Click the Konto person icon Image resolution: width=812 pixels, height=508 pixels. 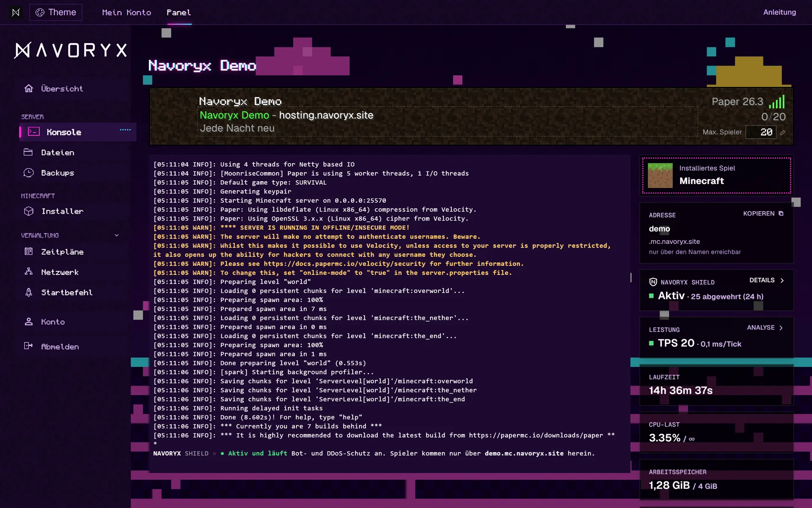(x=29, y=321)
